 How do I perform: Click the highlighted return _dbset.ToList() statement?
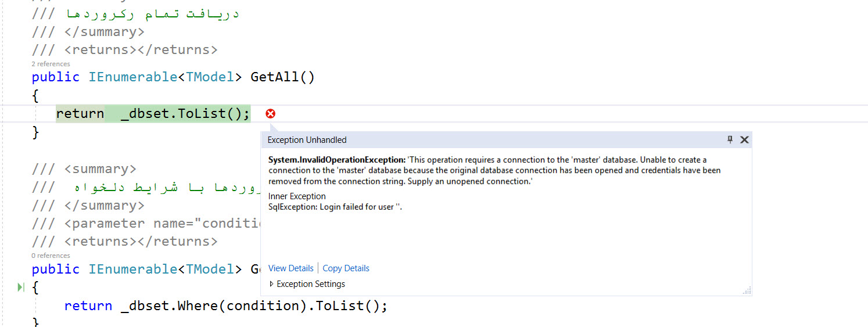153,114
